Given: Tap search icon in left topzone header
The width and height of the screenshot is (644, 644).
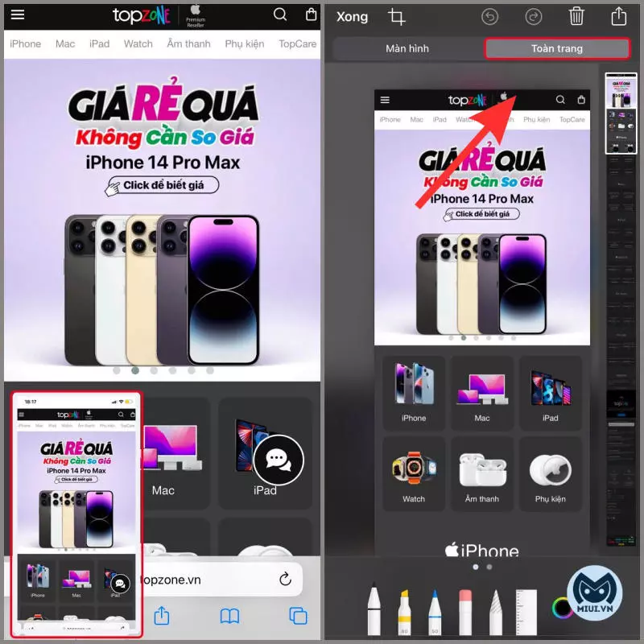Looking at the screenshot, I should click(x=279, y=14).
